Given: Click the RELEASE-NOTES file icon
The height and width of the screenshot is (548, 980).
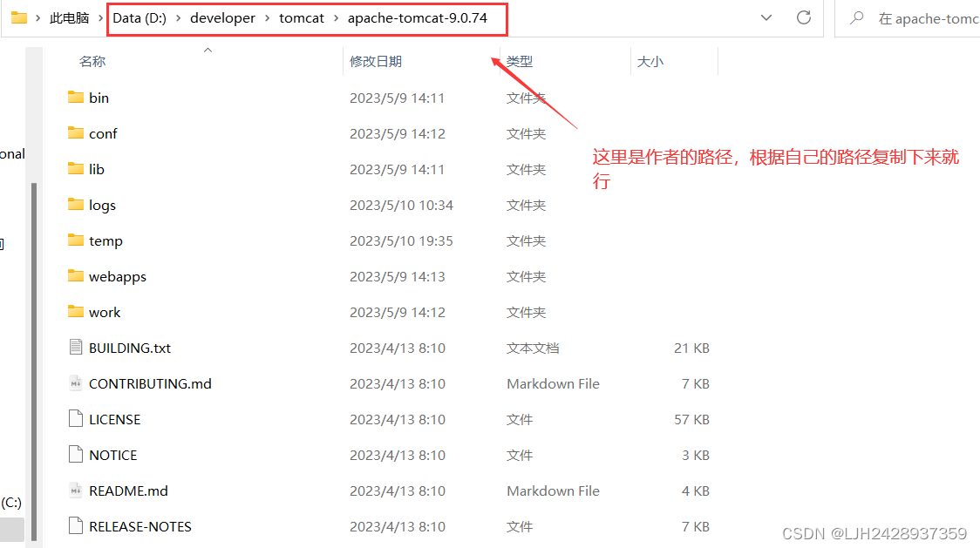Looking at the screenshot, I should pyautogui.click(x=76, y=525).
